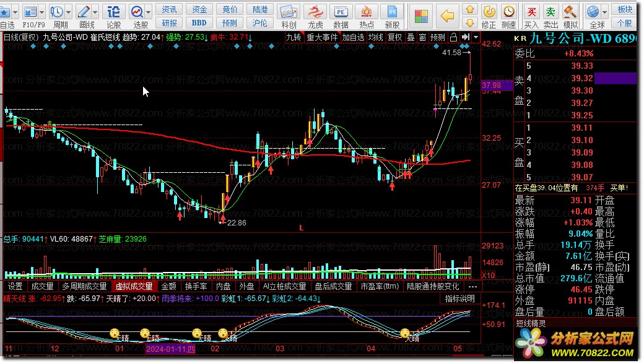Open 重大事件 in chart toolbar
Viewport: 644px width, 363px height.
point(322,37)
